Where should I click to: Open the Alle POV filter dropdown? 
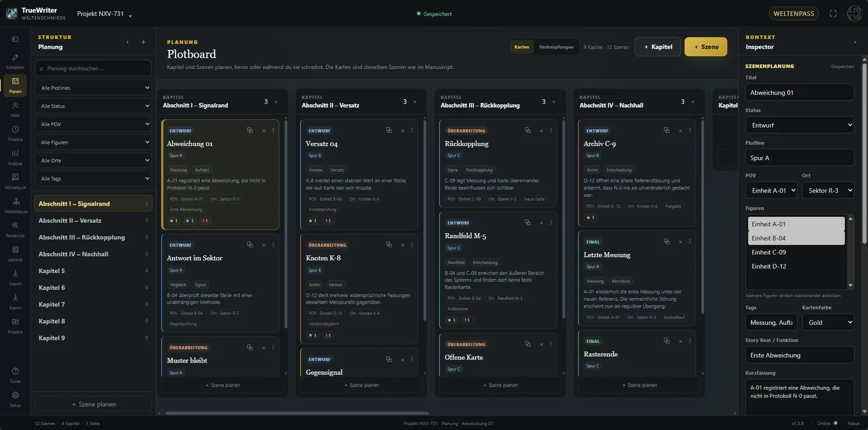[x=93, y=124]
